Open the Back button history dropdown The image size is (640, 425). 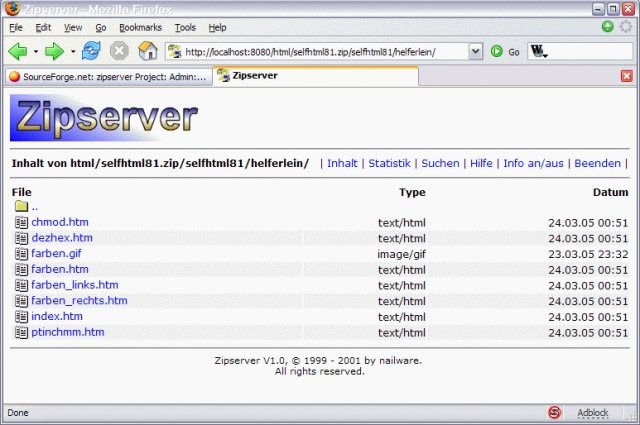35,50
